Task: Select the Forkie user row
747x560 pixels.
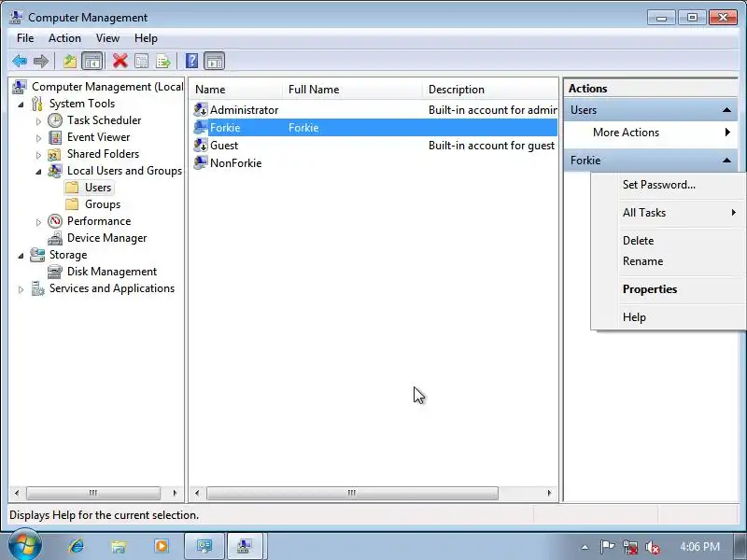Action: pyautogui.click(x=373, y=128)
